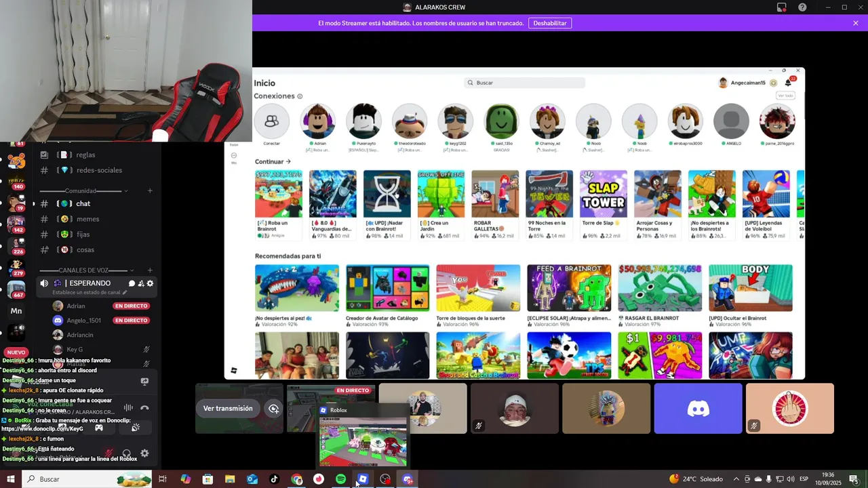Select the EN DIRECTO stream tile
This screenshot has width=868, height=488.
(x=331, y=408)
